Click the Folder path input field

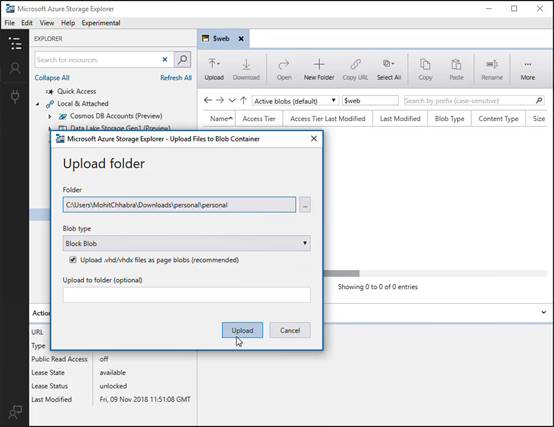pos(179,205)
